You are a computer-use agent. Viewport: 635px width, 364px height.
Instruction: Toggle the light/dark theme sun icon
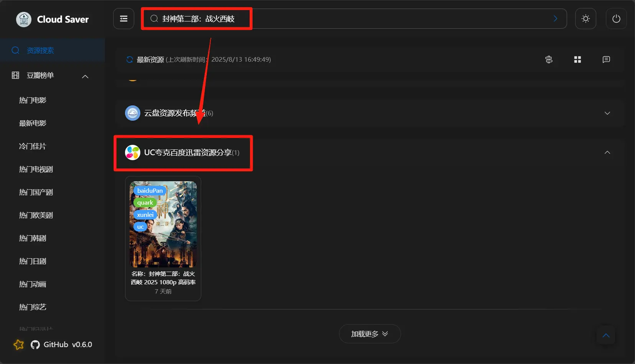coord(585,19)
